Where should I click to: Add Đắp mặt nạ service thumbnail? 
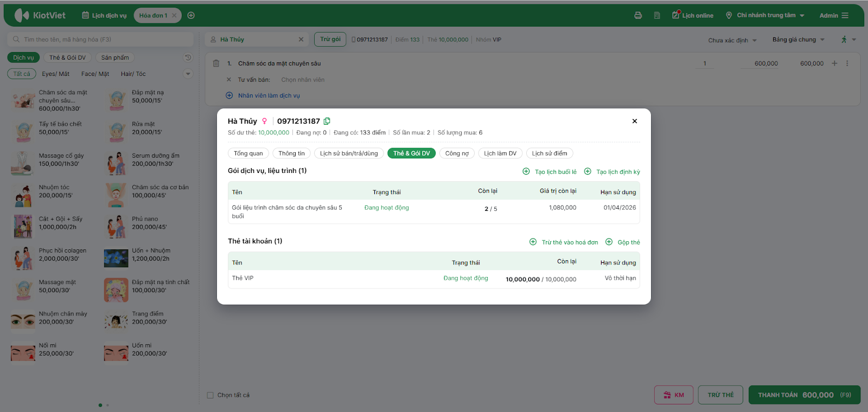click(x=117, y=100)
